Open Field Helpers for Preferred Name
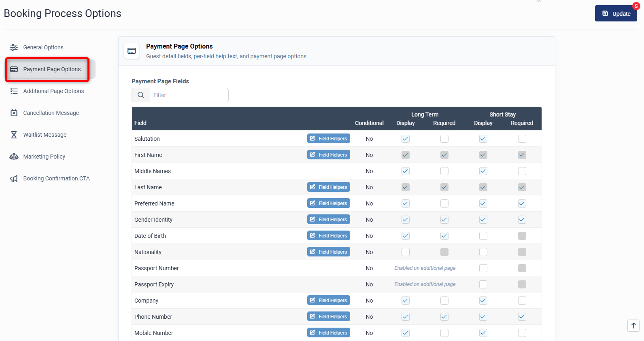This screenshot has width=644, height=341. click(x=329, y=203)
